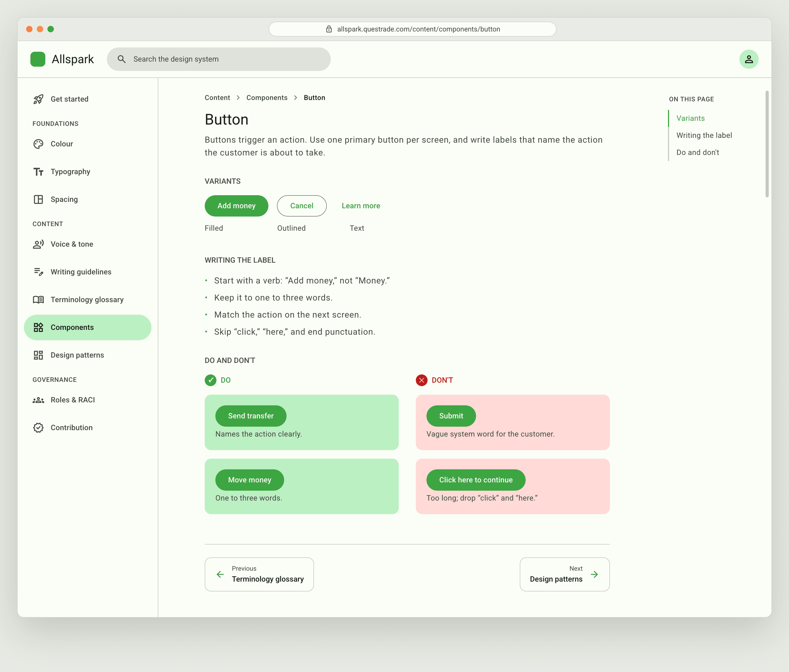This screenshot has height=672, width=789.
Task: Click the outlined Cancel button
Action: point(301,206)
